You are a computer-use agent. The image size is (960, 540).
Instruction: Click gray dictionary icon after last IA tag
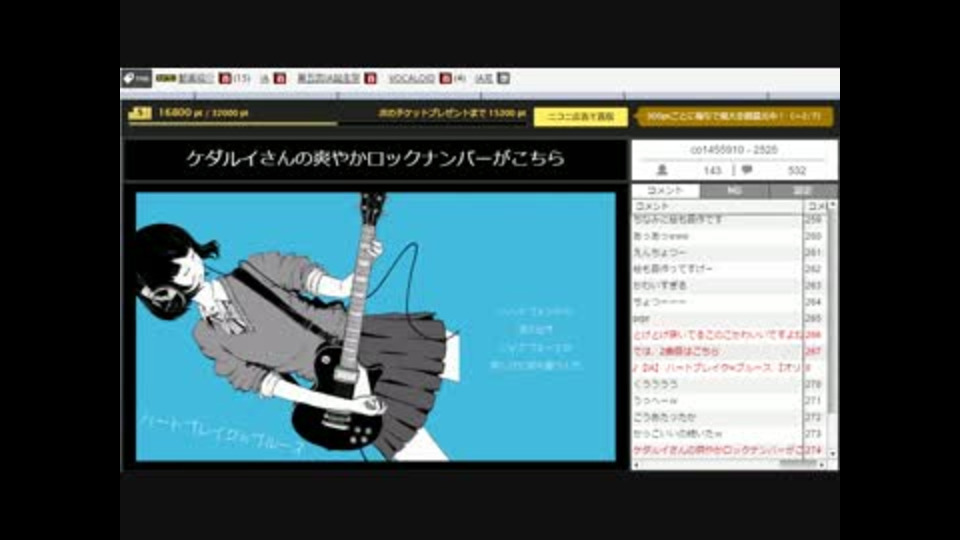(x=503, y=78)
